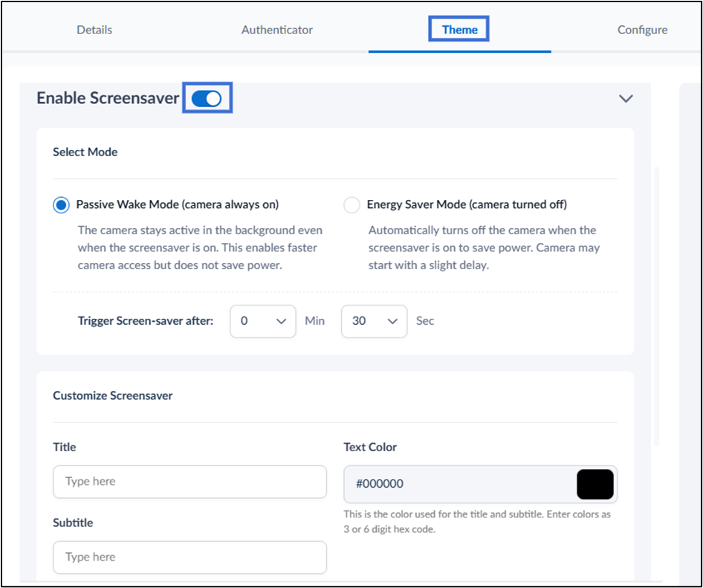Screen dimensions: 703x588
Task: Click the 'Customize Screensaver' heading
Action: pyautogui.click(x=112, y=395)
